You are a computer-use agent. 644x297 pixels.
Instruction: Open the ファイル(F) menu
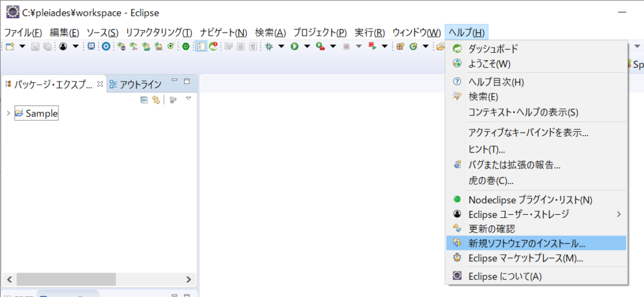click(23, 32)
